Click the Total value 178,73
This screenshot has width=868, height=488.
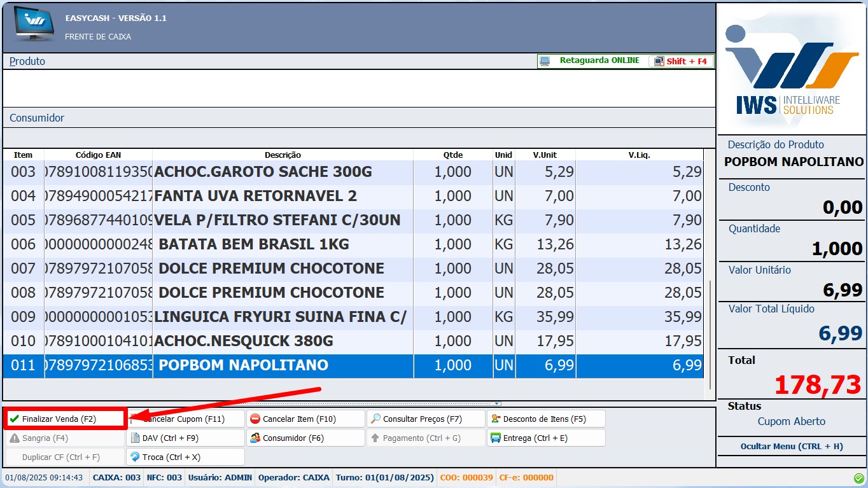(818, 384)
